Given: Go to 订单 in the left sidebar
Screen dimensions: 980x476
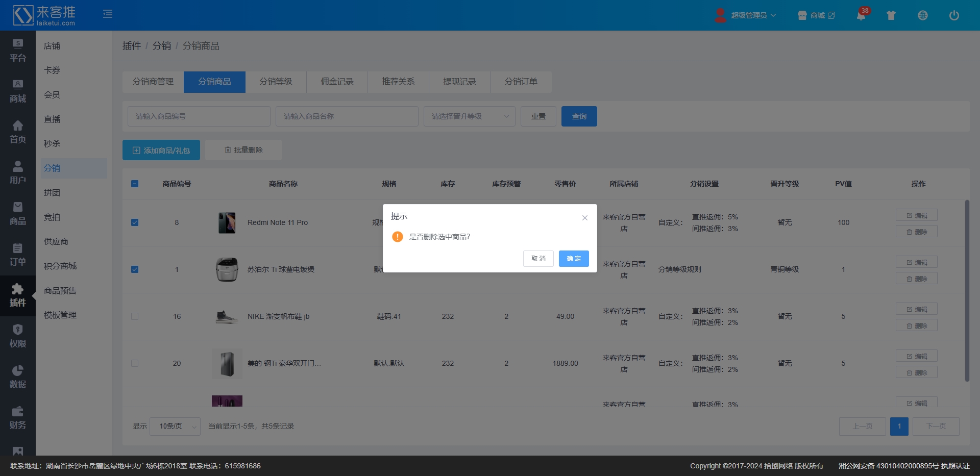Looking at the screenshot, I should pyautogui.click(x=18, y=255).
